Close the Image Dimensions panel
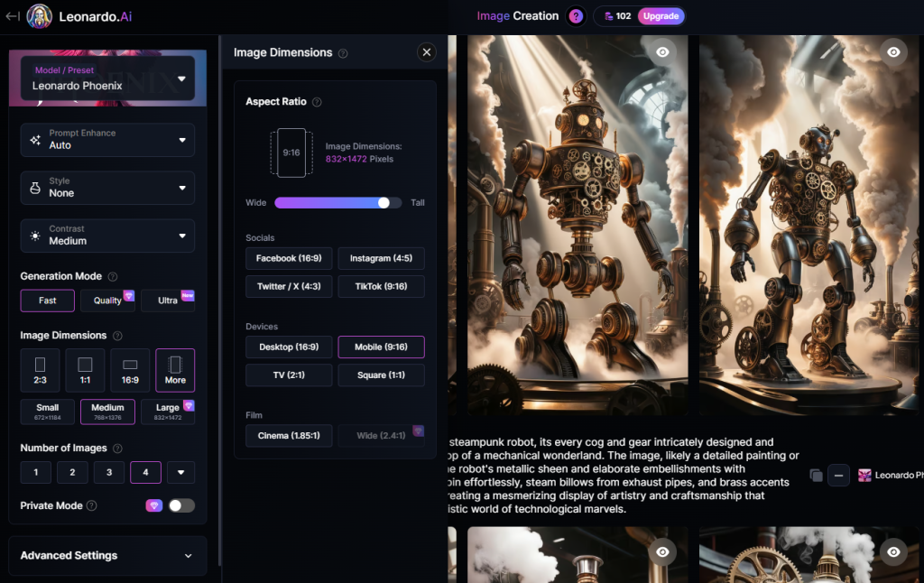Screen dimensions: 924x583 pos(427,52)
